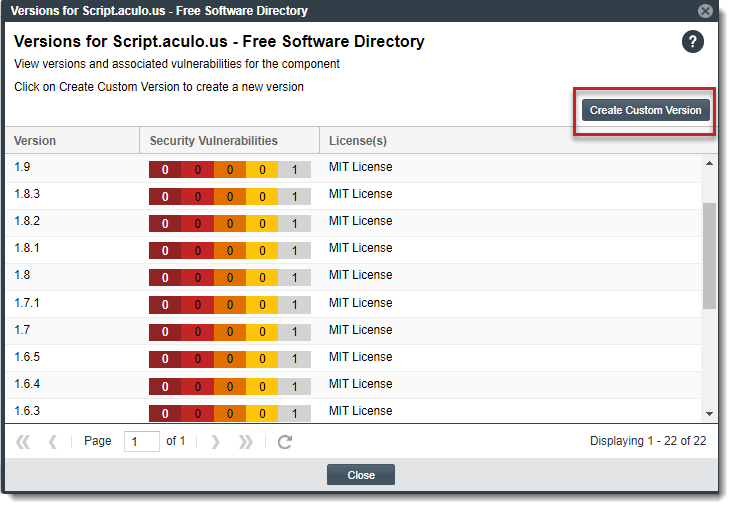
Task: Sort by License(s) column header
Action: pyautogui.click(x=358, y=141)
